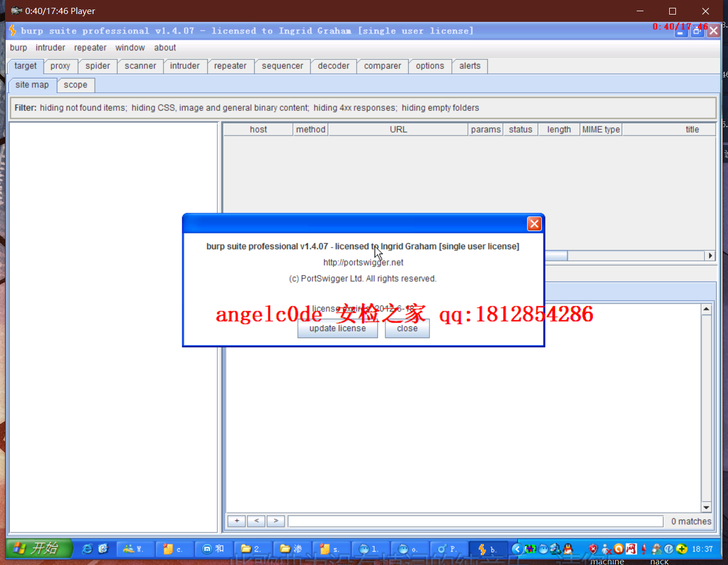Click the red 网 tray icon

click(631, 549)
